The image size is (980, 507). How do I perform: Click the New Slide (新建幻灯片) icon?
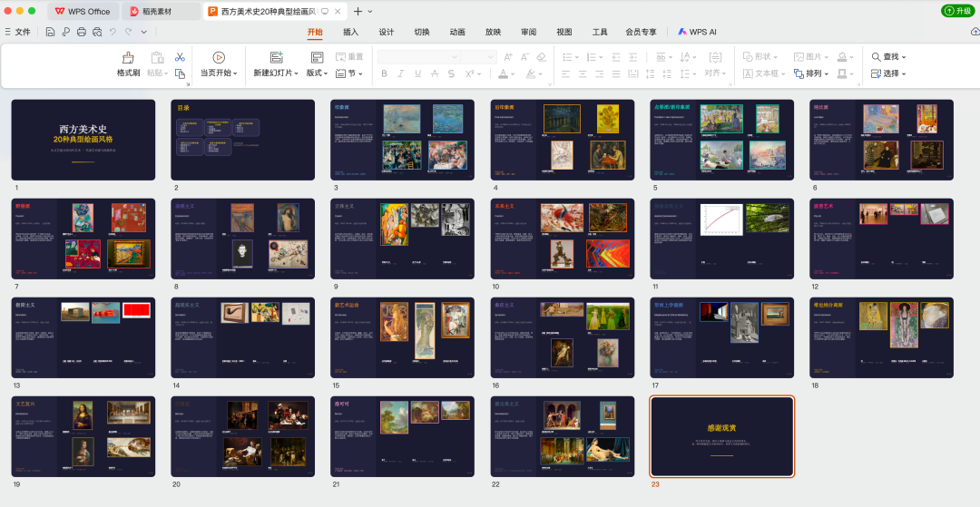[276, 57]
